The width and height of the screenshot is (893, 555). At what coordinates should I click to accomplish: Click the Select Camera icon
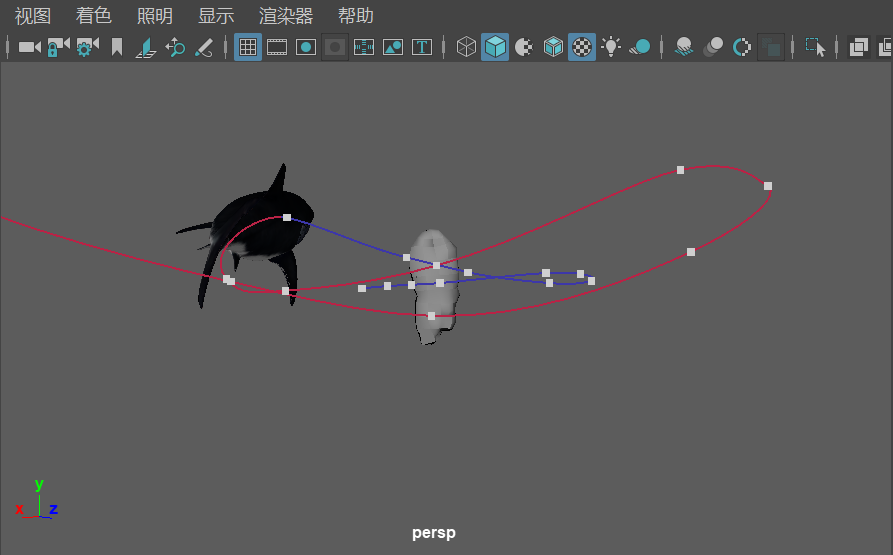pyautogui.click(x=29, y=47)
